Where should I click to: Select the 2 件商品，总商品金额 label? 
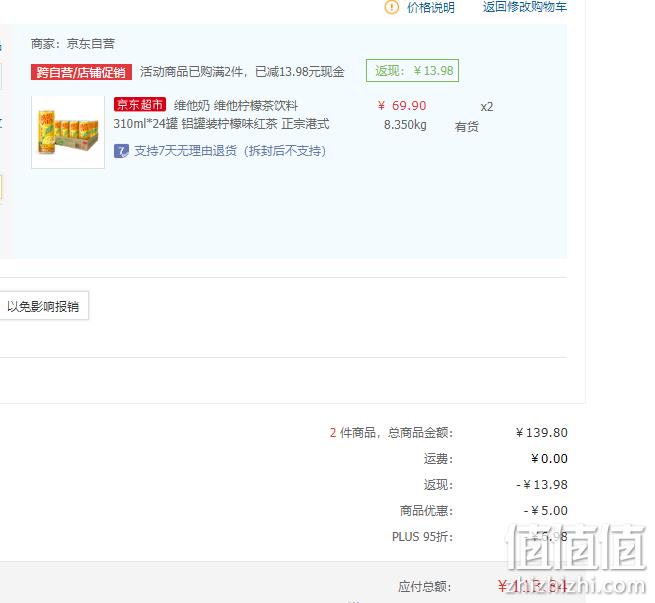click(391, 433)
